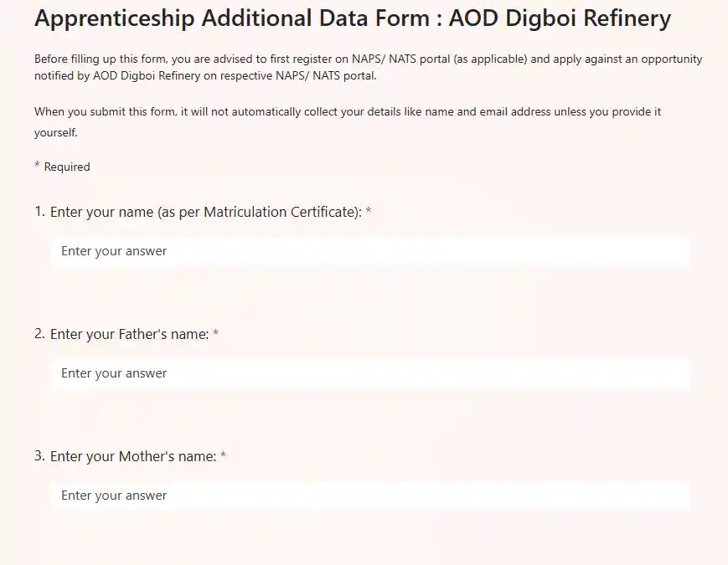Click the red asterisk before "Required"
Viewport: 728px width, 565px height.
(37, 166)
